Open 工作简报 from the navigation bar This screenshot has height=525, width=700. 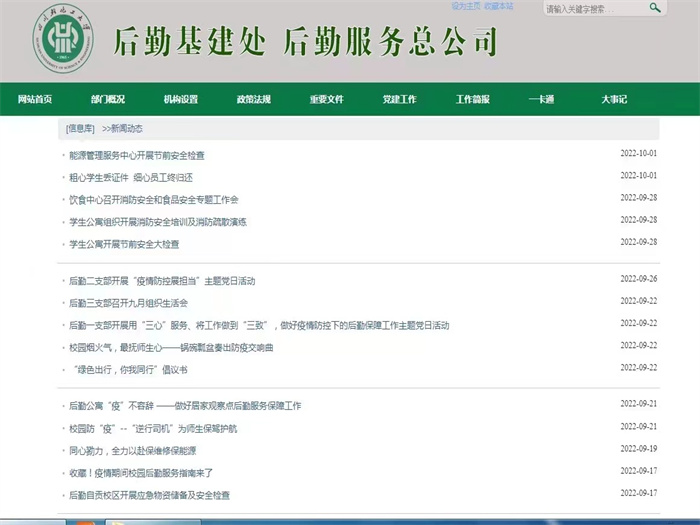473,99
